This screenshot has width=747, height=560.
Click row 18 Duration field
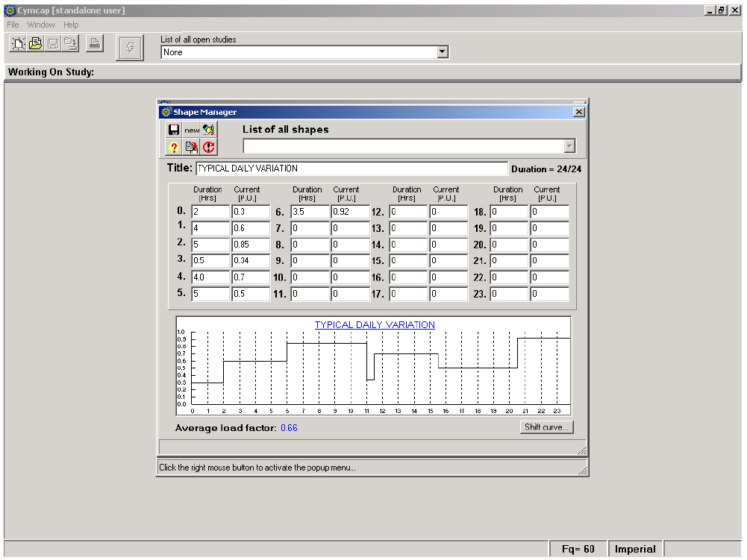click(509, 212)
